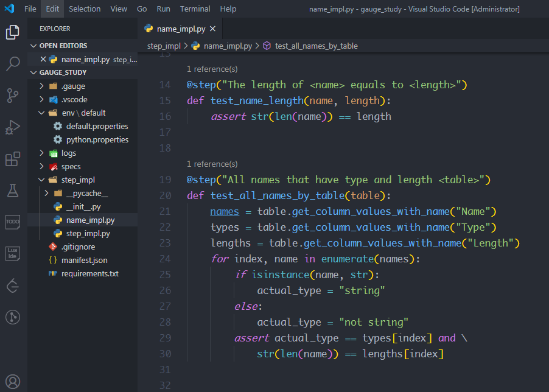Open the Search view icon
This screenshot has width=549, height=392.
pyautogui.click(x=13, y=64)
